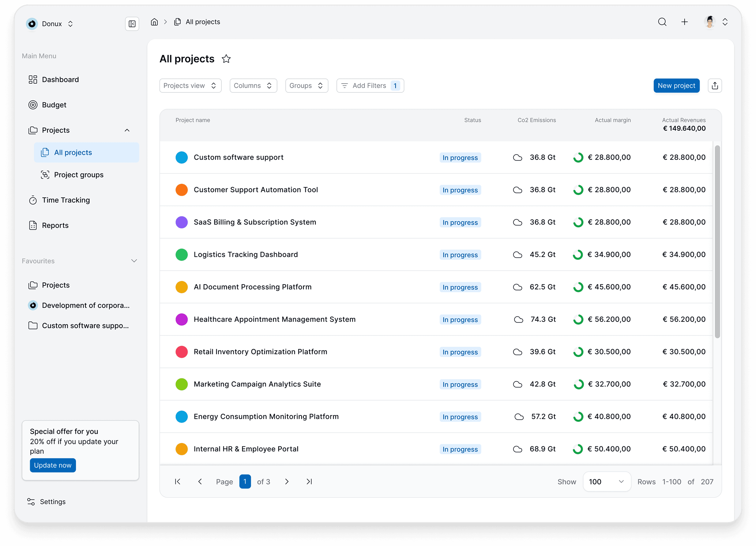This screenshot has height=546, width=756.
Task: Click the home breadcrumb icon
Action: pyautogui.click(x=154, y=22)
